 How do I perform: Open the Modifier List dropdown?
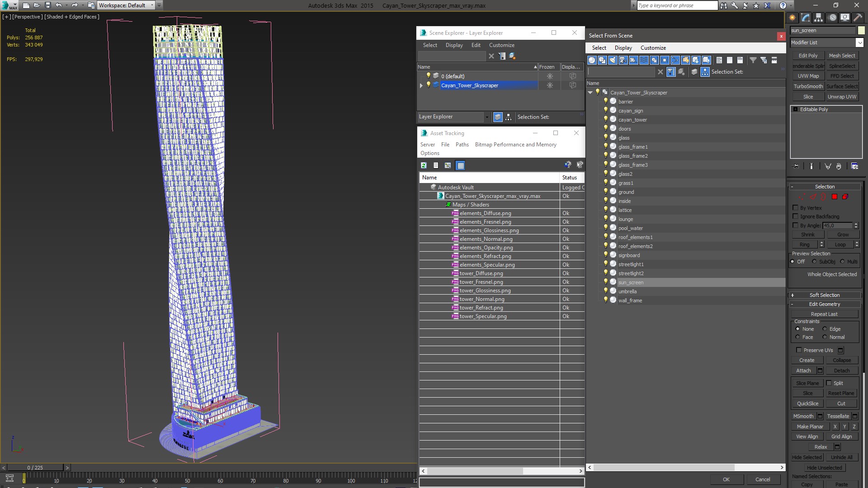(x=859, y=42)
